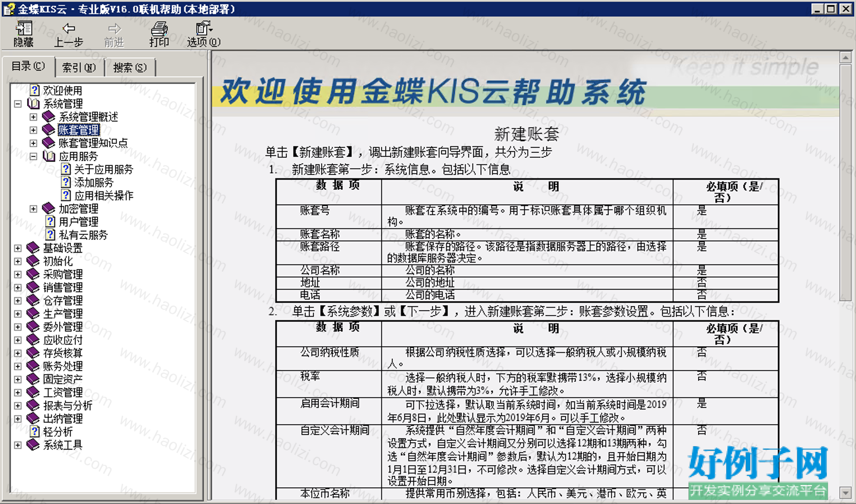Click the book icon beside 账套管理
Screen dimensions: 856x504
click(48, 130)
